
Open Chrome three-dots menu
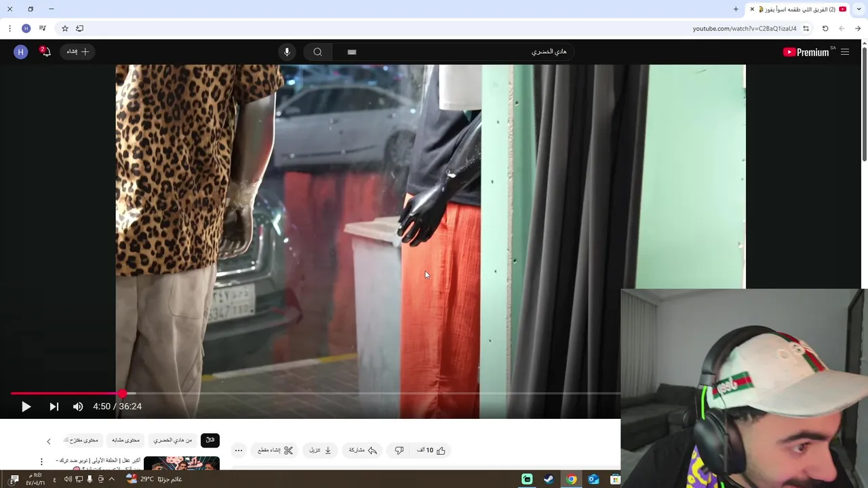point(9,28)
